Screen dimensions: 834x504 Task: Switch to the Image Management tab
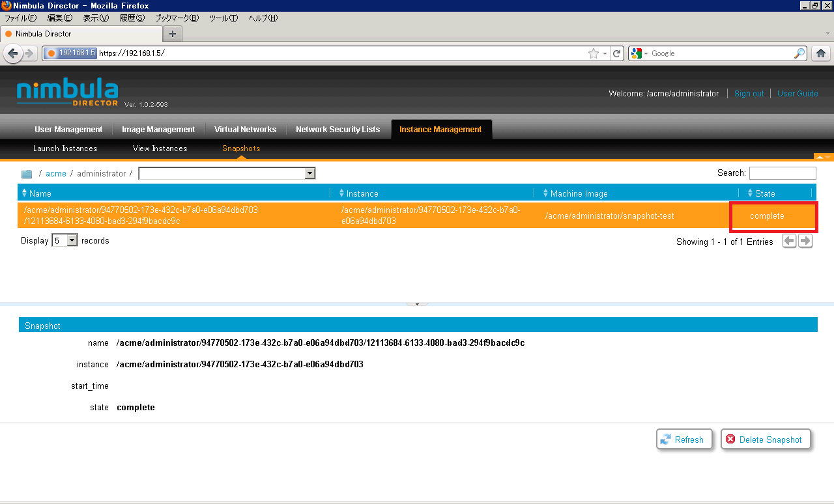[x=158, y=130]
